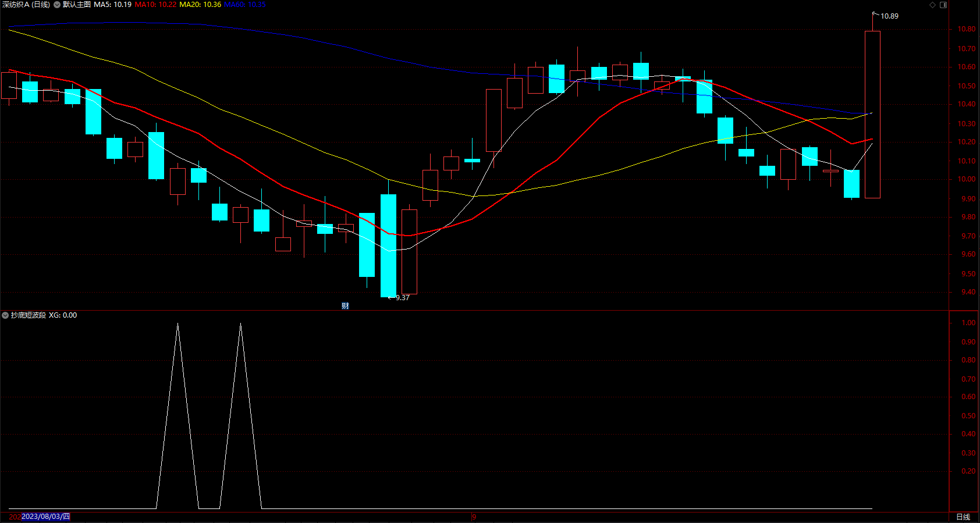The width and height of the screenshot is (980, 523).
Task: Click the 9.37 low price label
Action: coord(403,298)
